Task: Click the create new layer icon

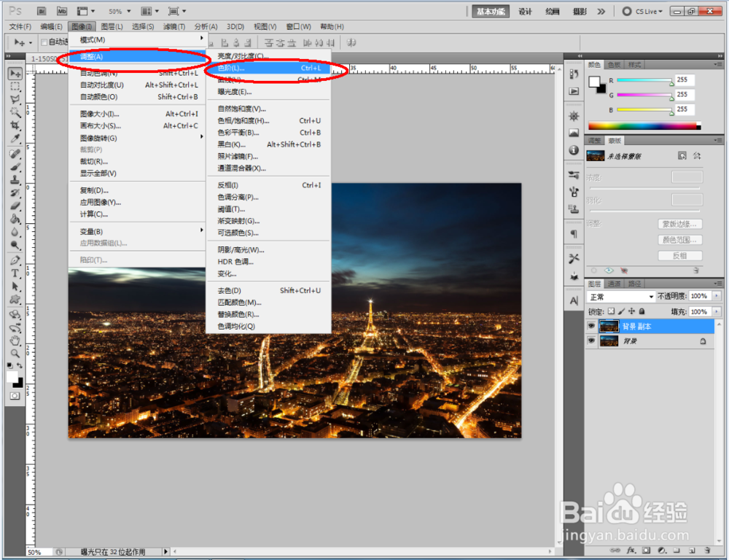Action: [692, 551]
